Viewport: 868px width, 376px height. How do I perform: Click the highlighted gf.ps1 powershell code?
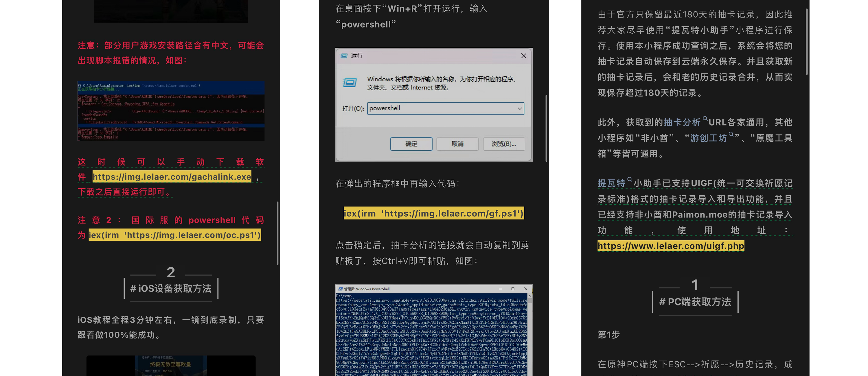click(x=434, y=213)
